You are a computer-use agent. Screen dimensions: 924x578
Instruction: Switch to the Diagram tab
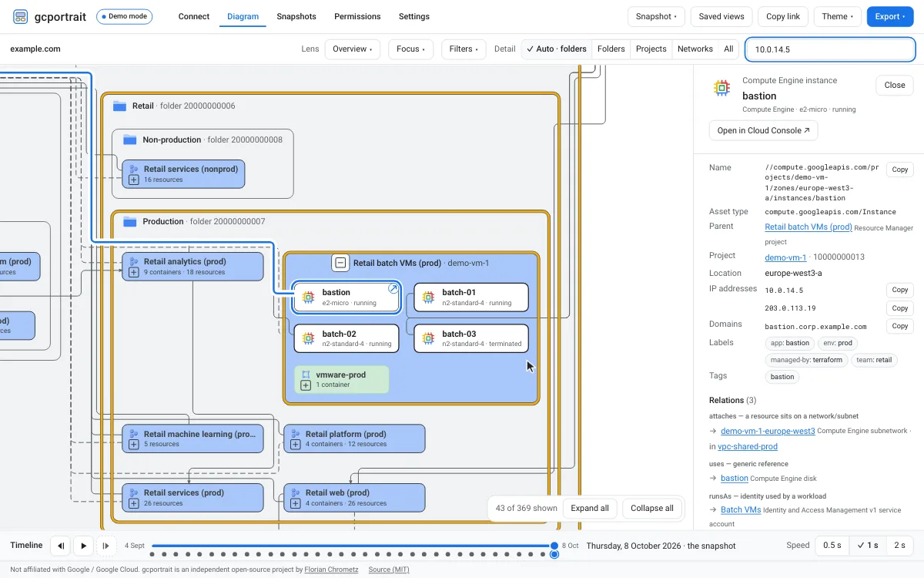coord(243,16)
